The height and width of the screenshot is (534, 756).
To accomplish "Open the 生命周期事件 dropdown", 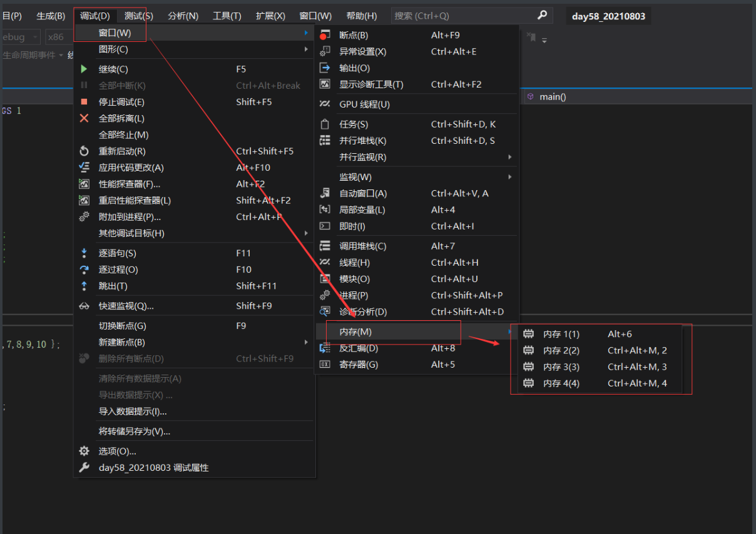I will click(x=33, y=55).
